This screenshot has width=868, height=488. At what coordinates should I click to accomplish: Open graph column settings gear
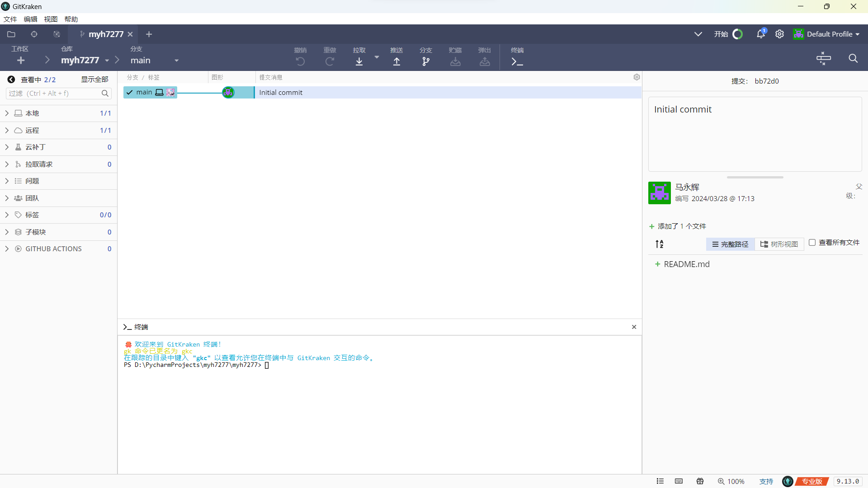637,77
